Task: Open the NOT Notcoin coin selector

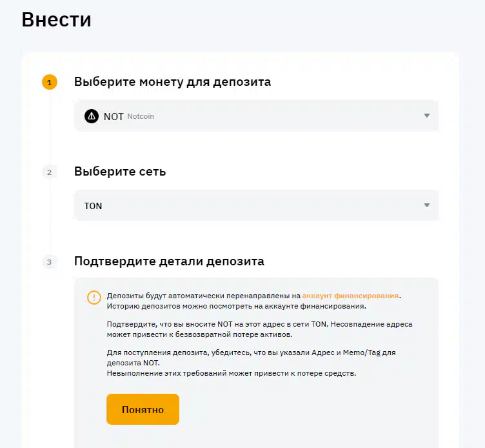Action: click(x=256, y=116)
